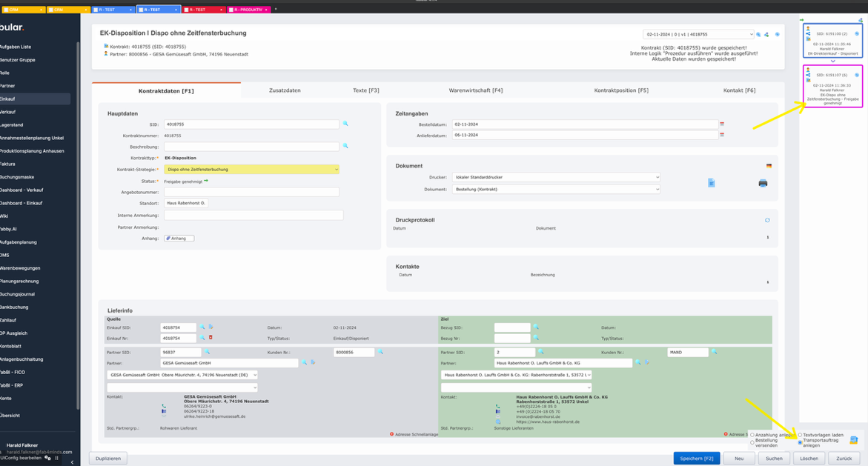This screenshot has height=466, width=868.
Task: Select the Textvorlagen laden radio option
Action: tap(801, 435)
